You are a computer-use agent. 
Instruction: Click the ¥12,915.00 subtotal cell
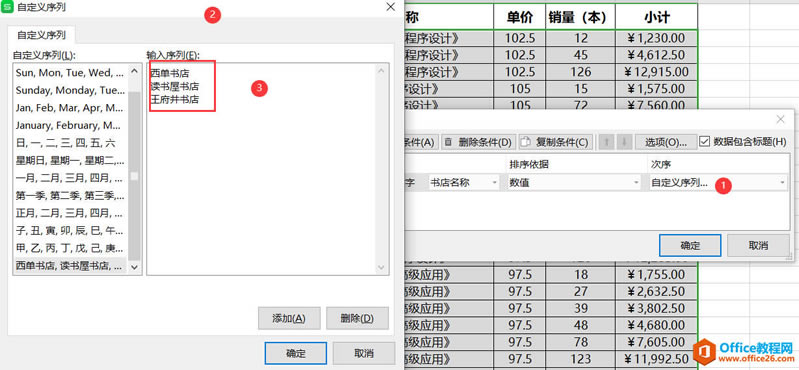pyautogui.click(x=656, y=72)
